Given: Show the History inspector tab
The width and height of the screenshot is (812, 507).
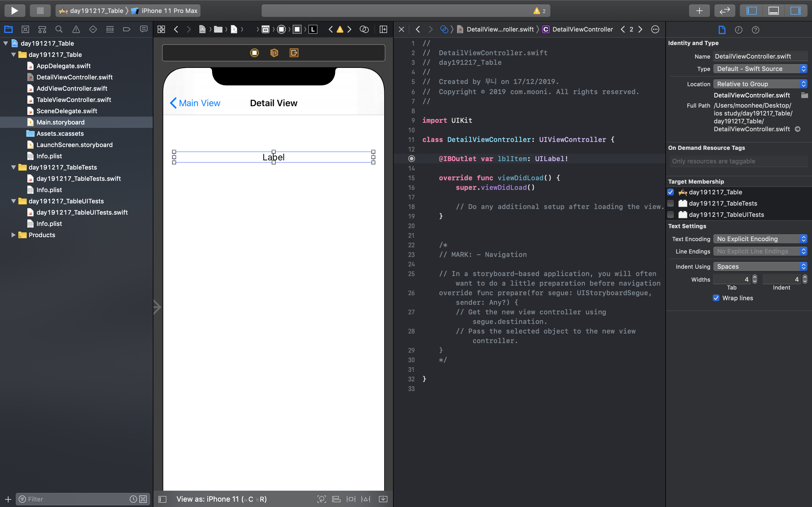Looking at the screenshot, I should pyautogui.click(x=738, y=30).
